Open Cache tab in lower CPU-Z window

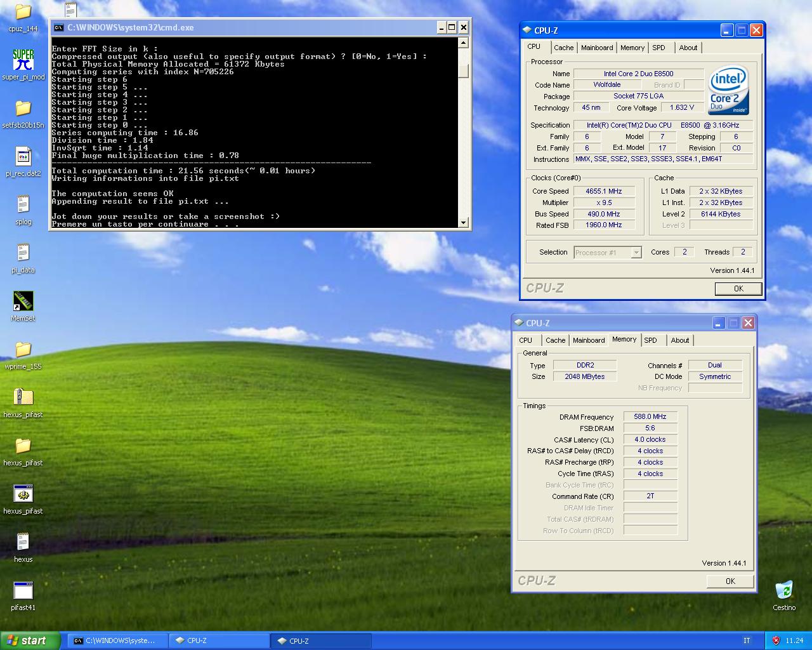click(x=555, y=340)
